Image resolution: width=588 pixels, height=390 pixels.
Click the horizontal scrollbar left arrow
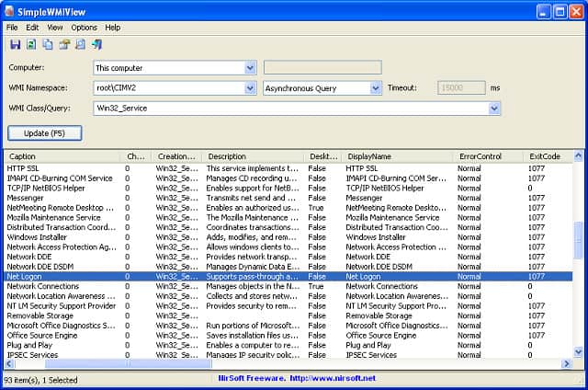point(9,363)
